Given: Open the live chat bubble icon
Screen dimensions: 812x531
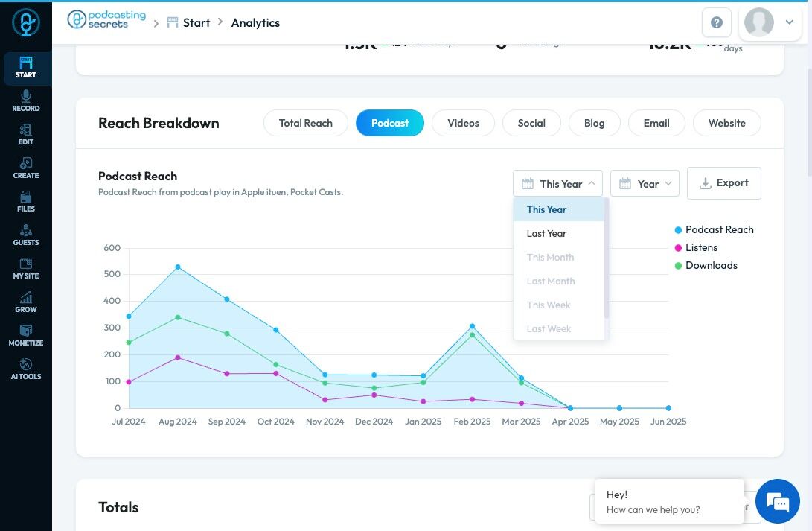Looking at the screenshot, I should [777, 501].
